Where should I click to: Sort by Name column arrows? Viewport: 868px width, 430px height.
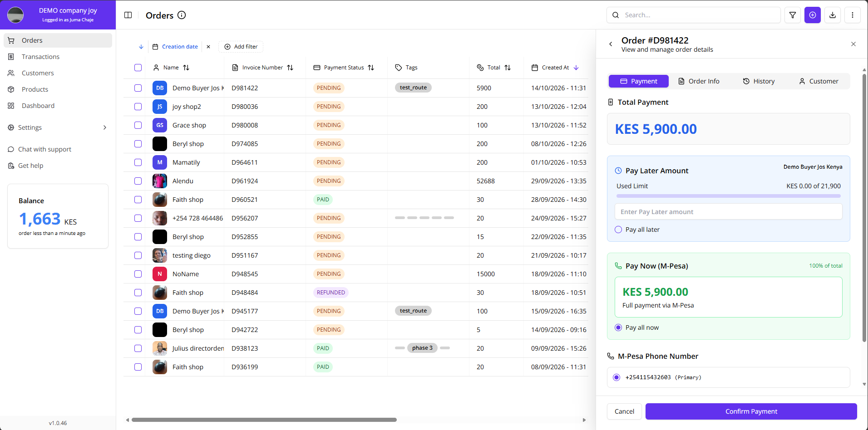click(x=186, y=68)
